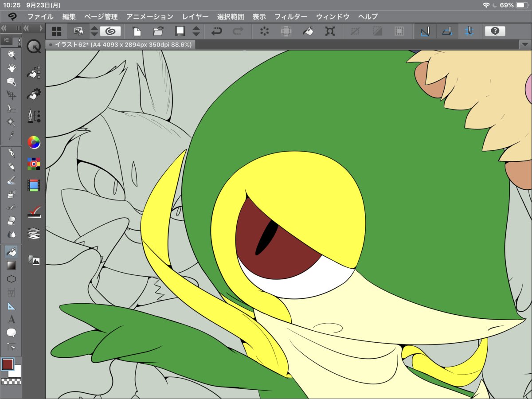Open the document tab list dropdown

tap(525, 45)
